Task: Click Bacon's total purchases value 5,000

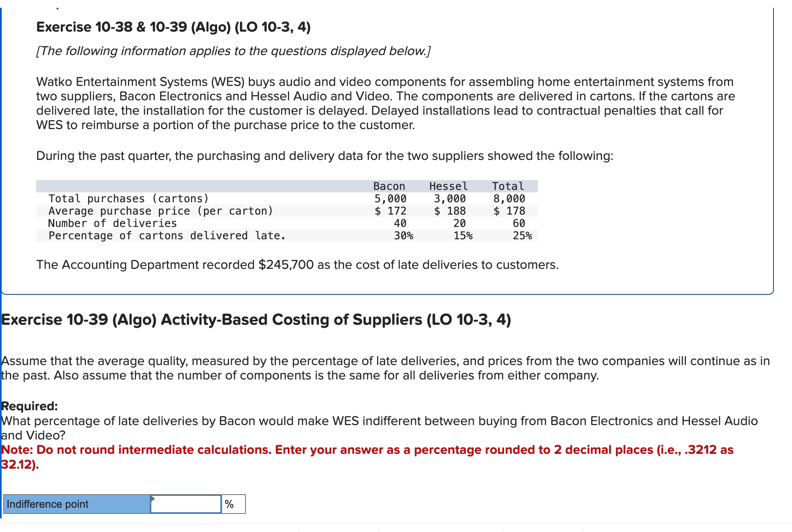Action: pos(390,199)
